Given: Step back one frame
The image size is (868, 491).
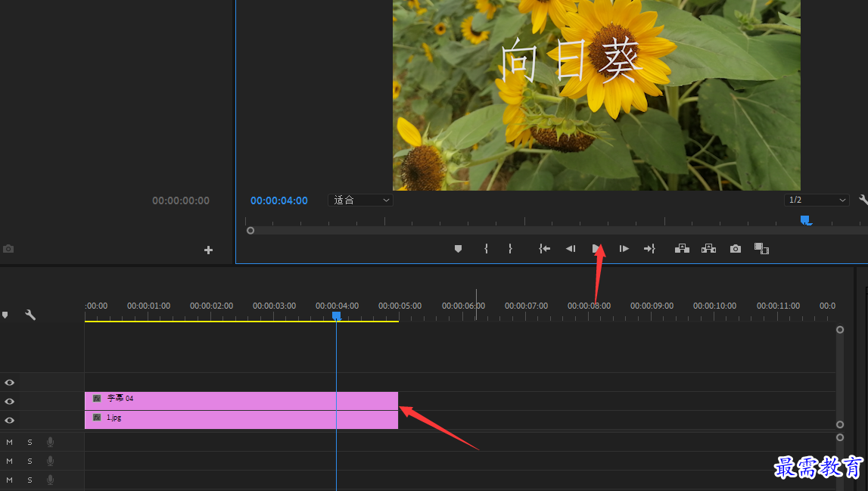Looking at the screenshot, I should click(x=571, y=249).
